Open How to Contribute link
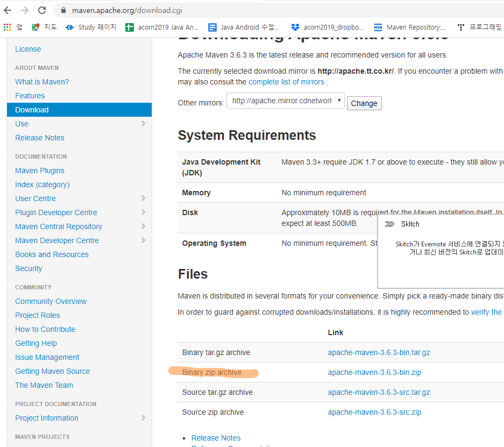The image size is (504, 447). point(45,329)
